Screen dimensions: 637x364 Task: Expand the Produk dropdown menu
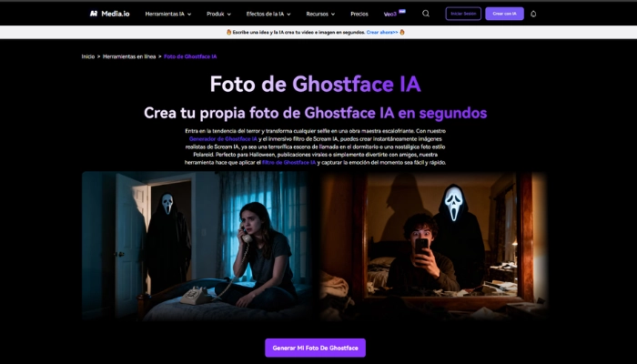218,14
